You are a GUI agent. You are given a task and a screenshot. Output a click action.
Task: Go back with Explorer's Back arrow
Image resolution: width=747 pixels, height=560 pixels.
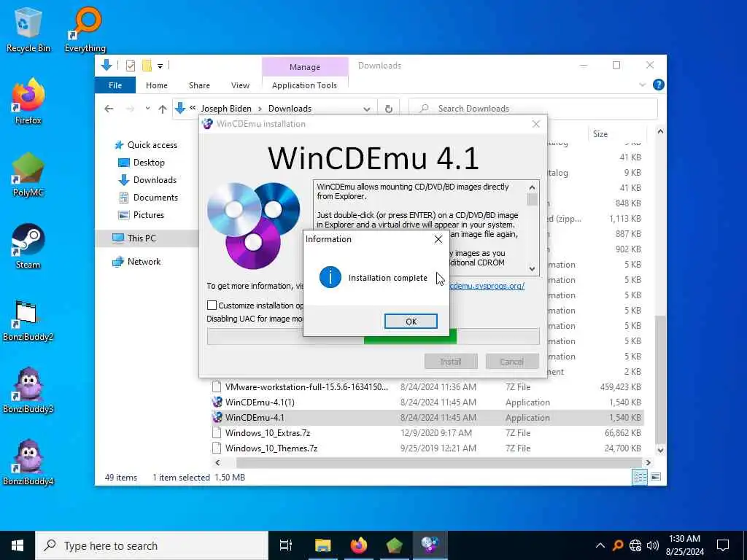(109, 109)
